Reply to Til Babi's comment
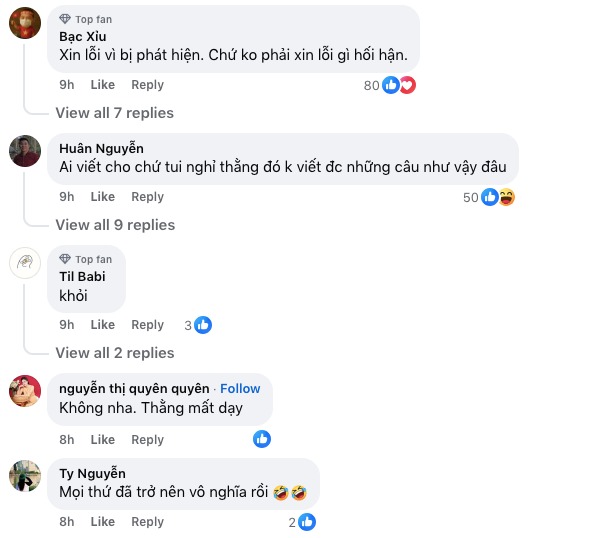This screenshot has width=606, height=538. pos(147,325)
